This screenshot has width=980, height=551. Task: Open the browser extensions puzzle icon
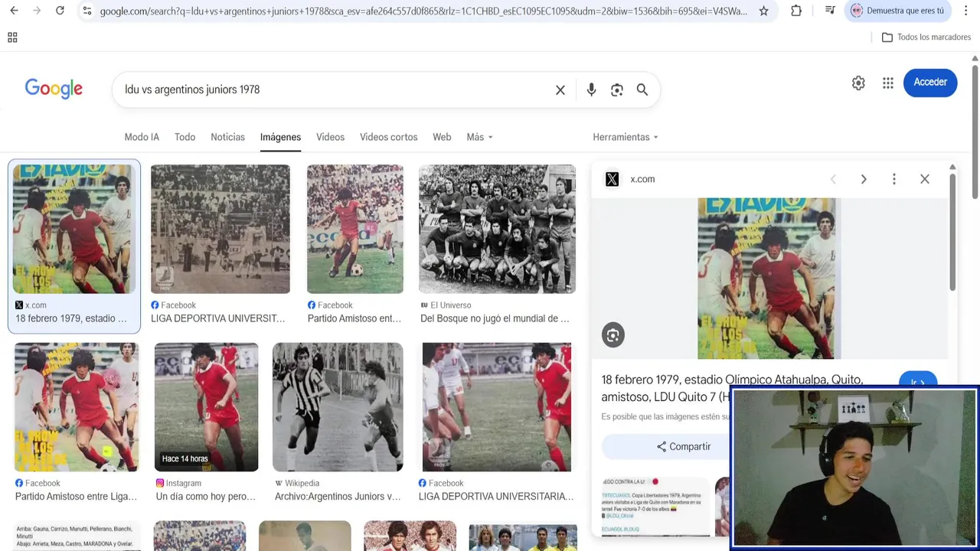tap(796, 11)
